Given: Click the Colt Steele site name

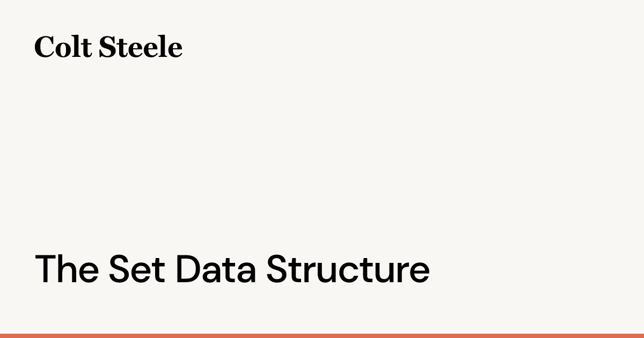Looking at the screenshot, I should (x=108, y=47).
